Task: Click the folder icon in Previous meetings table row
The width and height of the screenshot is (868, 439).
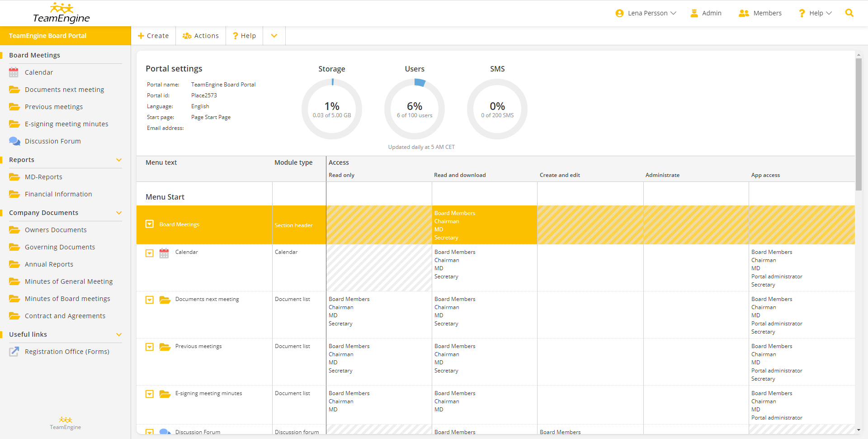Action: pos(165,347)
